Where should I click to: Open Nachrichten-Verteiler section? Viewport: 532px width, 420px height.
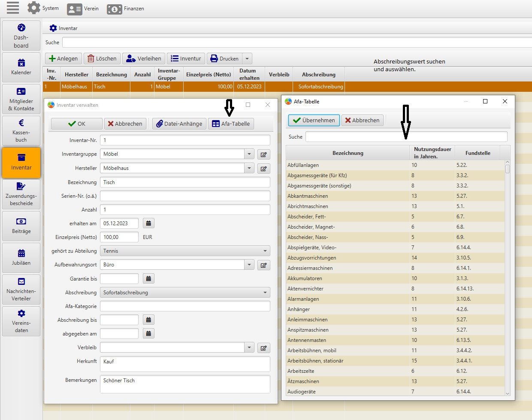click(21, 290)
